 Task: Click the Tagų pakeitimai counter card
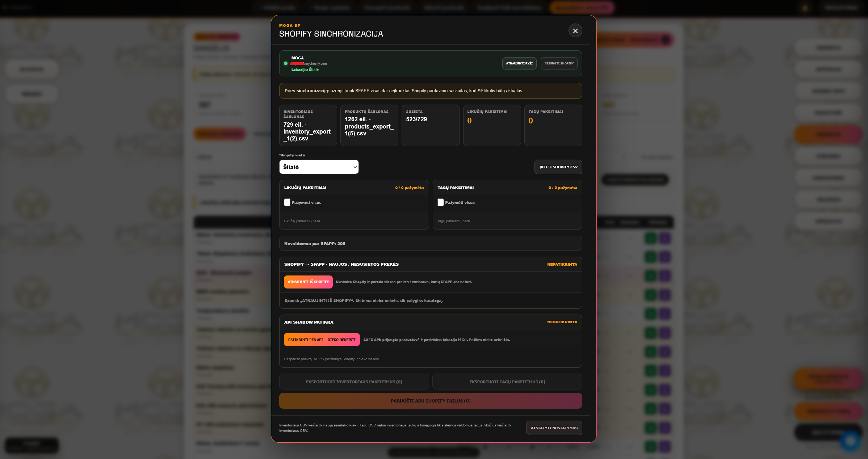pos(553,125)
